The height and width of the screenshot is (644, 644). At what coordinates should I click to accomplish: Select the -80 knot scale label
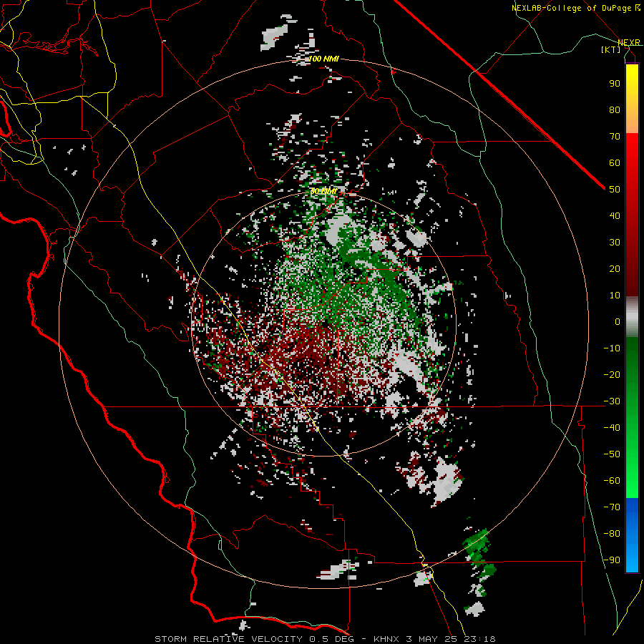click(x=612, y=534)
